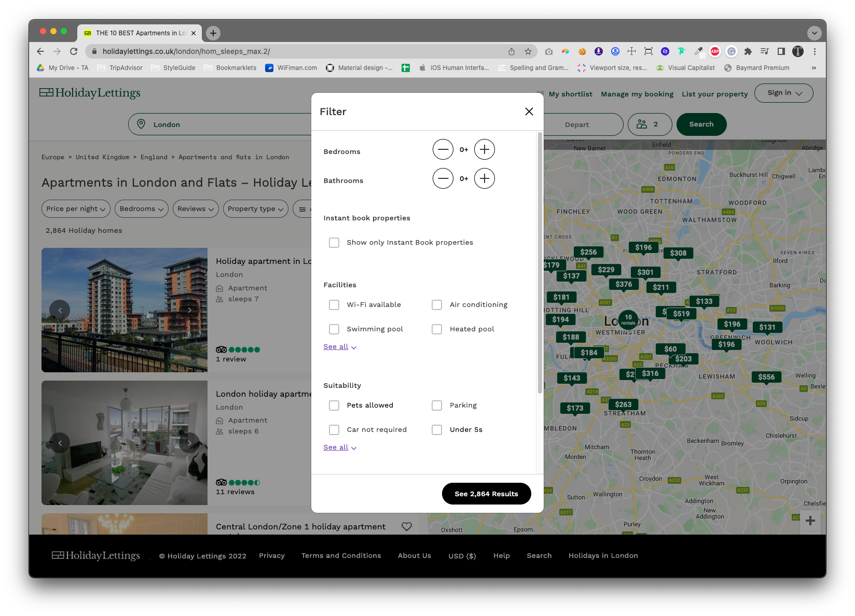The width and height of the screenshot is (855, 616).
Task: Click the heart to save Central London apartment
Action: (406, 526)
